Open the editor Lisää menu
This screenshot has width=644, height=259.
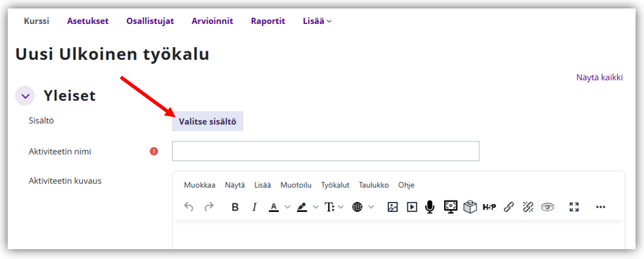click(263, 185)
